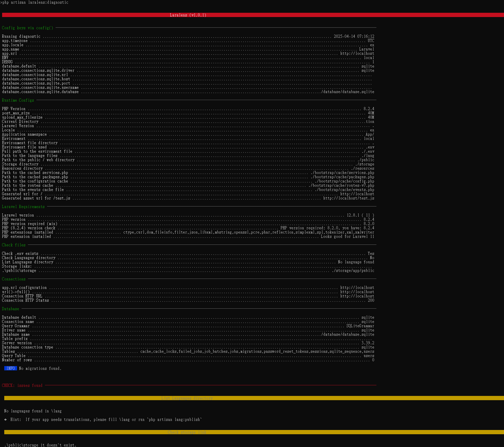This screenshot has width=504, height=447.
Task: Click the 'App/' namespace value
Action: 370,134
